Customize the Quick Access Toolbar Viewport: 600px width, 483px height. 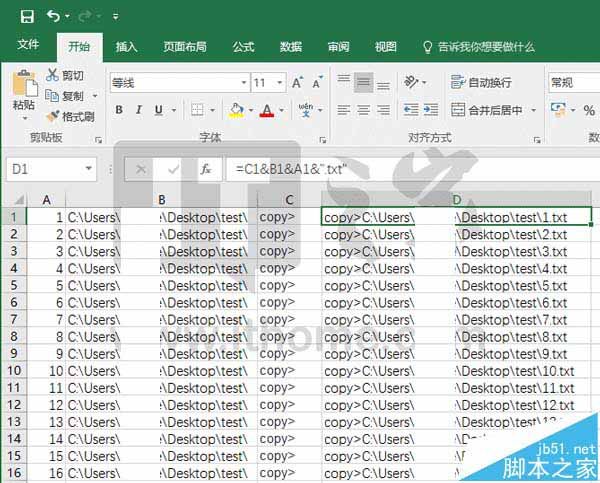pyautogui.click(x=116, y=16)
